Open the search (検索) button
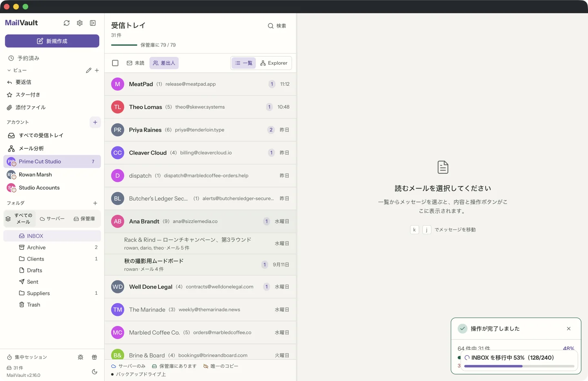Viewport: 588px width, 381px height. 277,26
